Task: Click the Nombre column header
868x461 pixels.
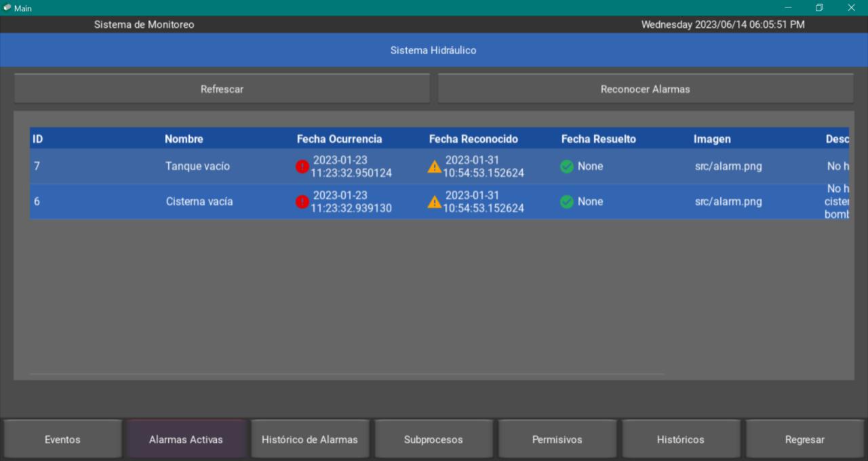Action: click(184, 139)
